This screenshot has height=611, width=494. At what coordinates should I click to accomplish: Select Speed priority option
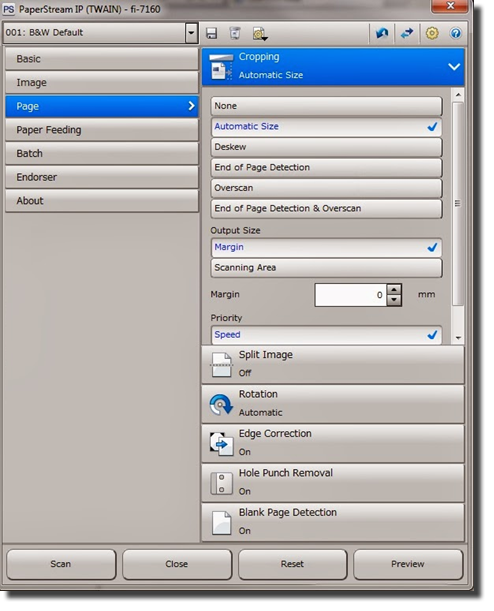(326, 335)
